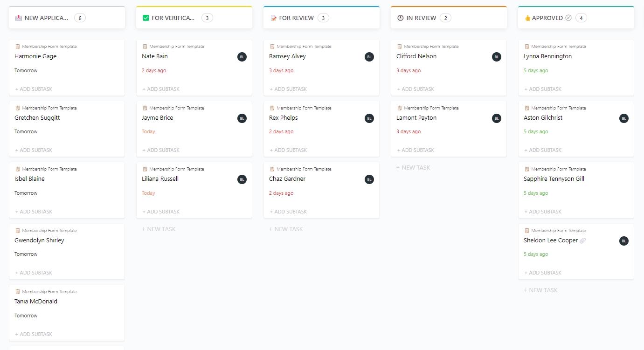Add subtask to Clifford Nelson

415,89
